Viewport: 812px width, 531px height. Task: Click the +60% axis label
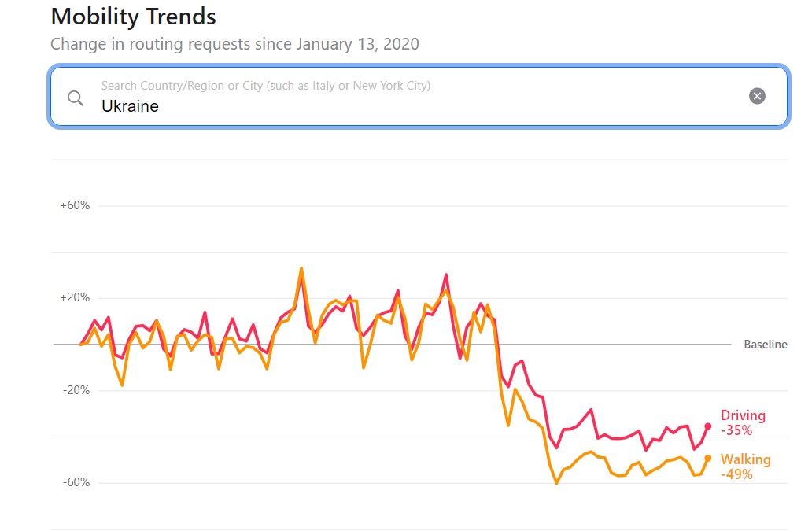pyautogui.click(x=75, y=205)
